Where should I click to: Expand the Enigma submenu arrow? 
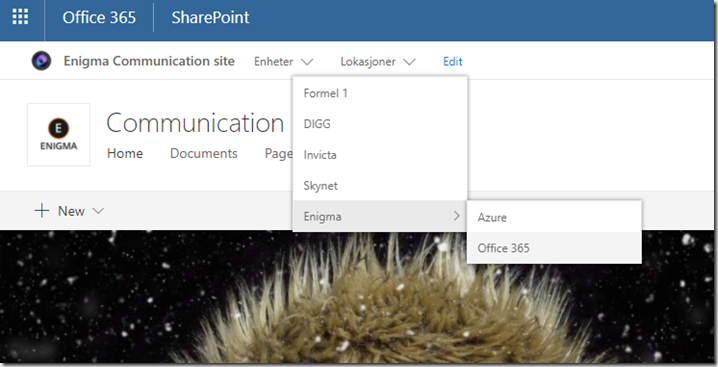(x=456, y=216)
